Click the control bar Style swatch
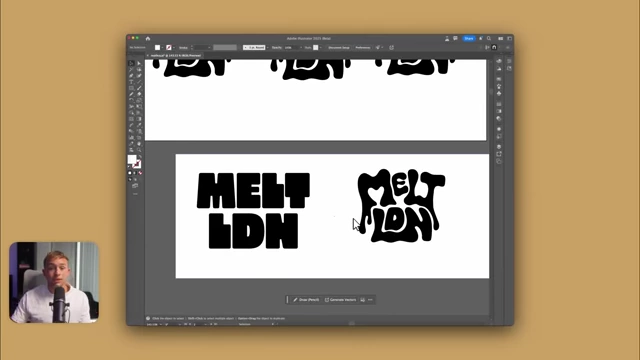Screen dimensions: 640x360 pos(316,48)
